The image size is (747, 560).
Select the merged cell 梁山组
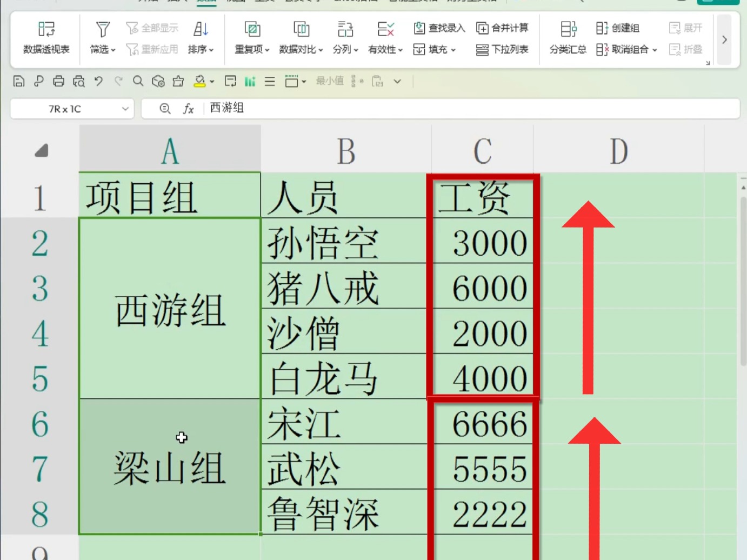coord(170,467)
